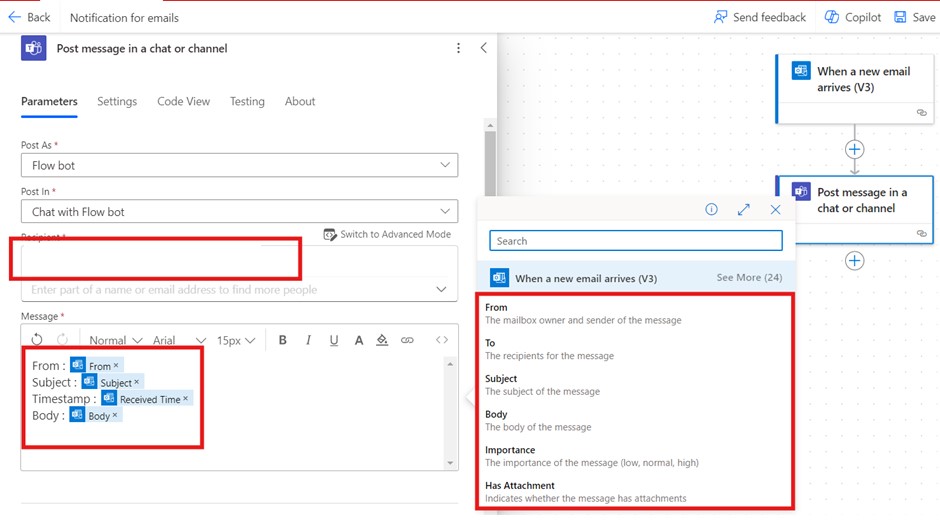Expand the Recipient people dropdown

(441, 290)
